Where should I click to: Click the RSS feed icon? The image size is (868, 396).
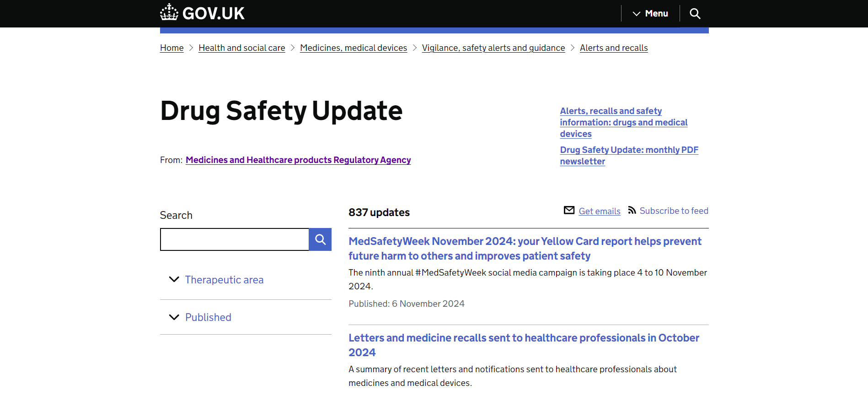click(632, 210)
